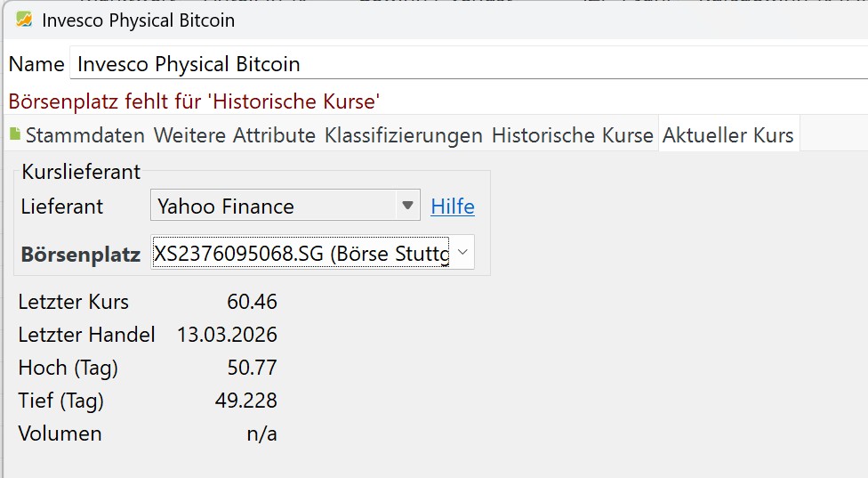Click the Lieferant field label
The width and height of the screenshot is (868, 478).
click(62, 207)
